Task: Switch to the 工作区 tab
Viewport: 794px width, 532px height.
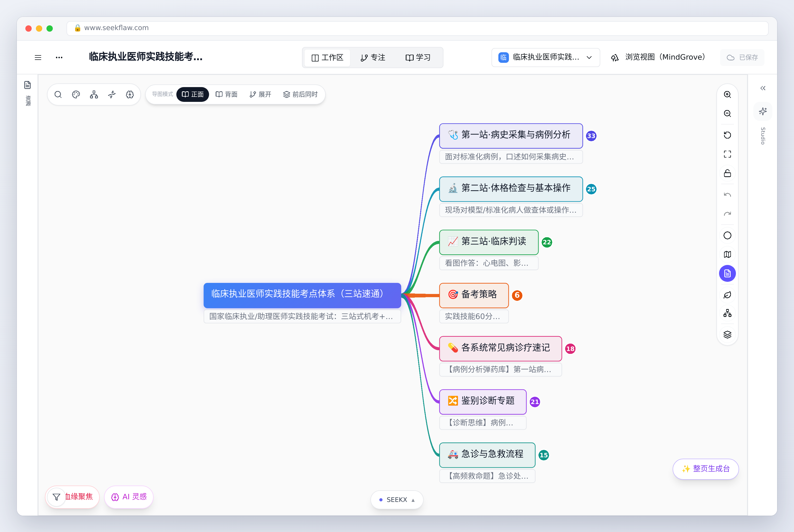Action: point(327,58)
